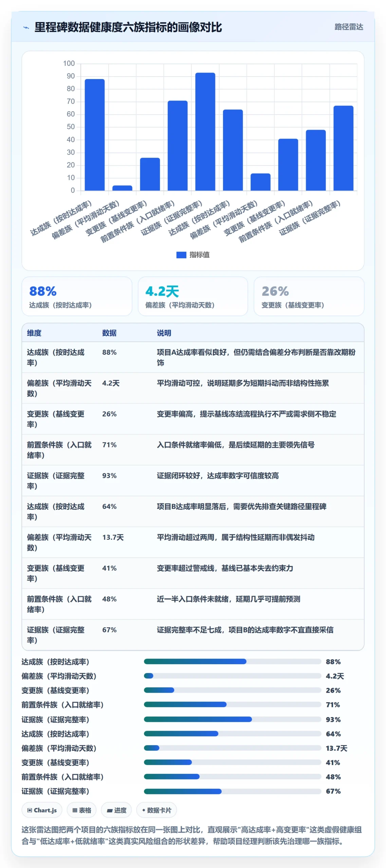Click the 变更族 progress bar at 26%
The height and width of the screenshot is (868, 386).
pos(233,690)
